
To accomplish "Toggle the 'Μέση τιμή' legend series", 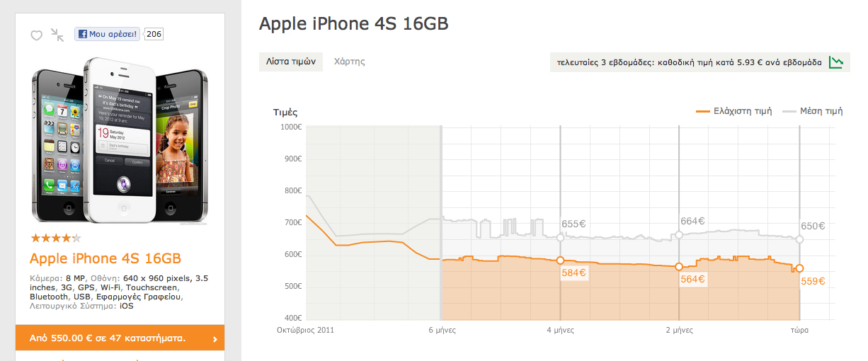I will click(x=813, y=111).
